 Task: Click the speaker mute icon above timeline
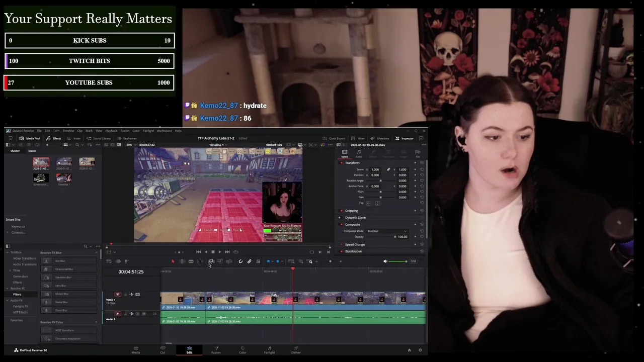tap(385, 261)
